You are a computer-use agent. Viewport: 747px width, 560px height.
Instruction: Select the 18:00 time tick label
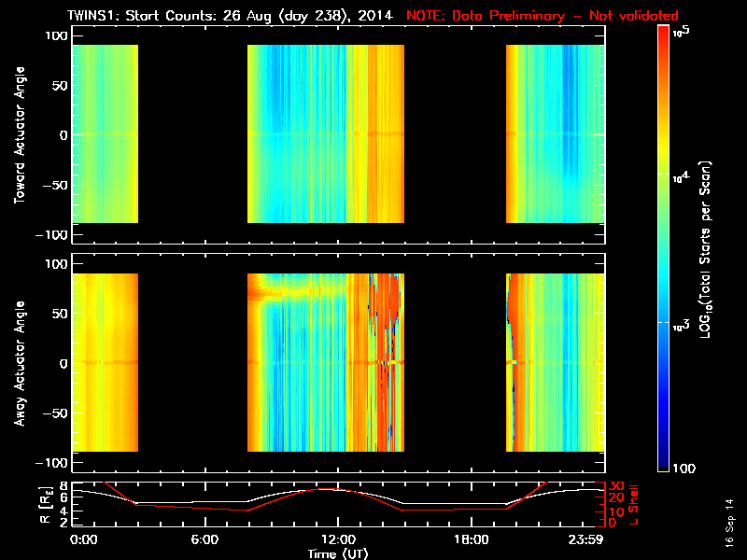(x=471, y=539)
